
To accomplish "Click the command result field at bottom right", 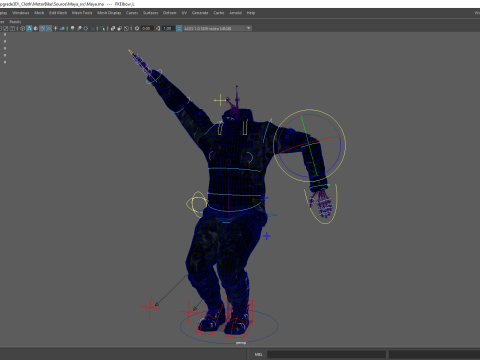I will tap(434, 354).
